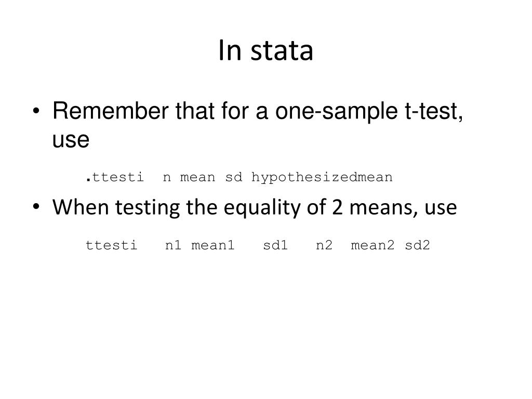The image size is (532, 399).
Task: Click the '.ttesti' command in first code line
Action: [115, 177]
